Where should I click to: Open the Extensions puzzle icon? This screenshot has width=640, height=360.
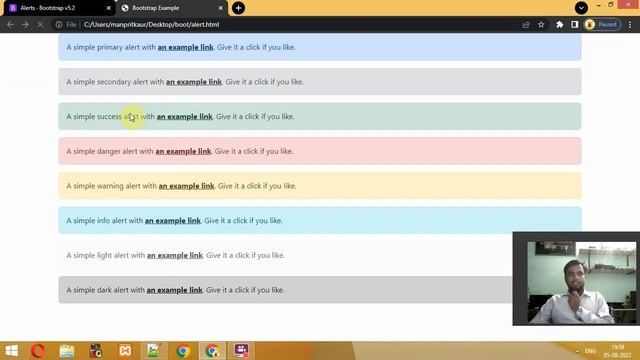tap(560, 24)
